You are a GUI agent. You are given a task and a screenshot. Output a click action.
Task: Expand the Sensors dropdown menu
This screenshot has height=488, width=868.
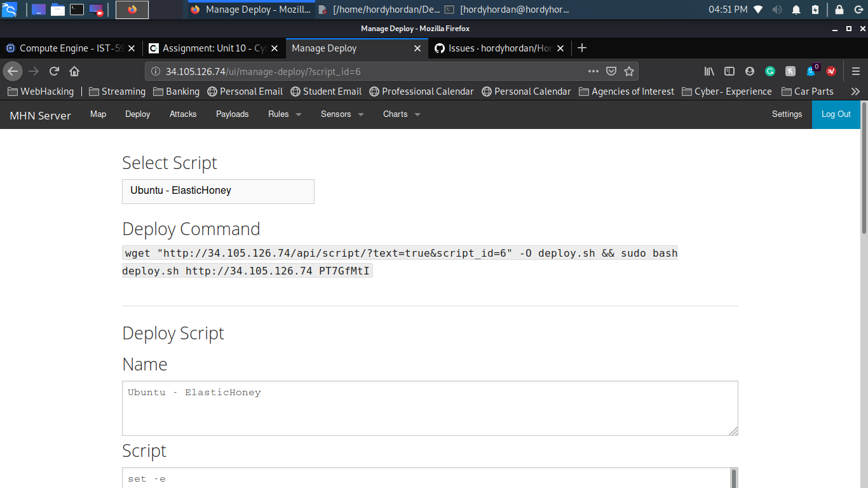tap(342, 114)
